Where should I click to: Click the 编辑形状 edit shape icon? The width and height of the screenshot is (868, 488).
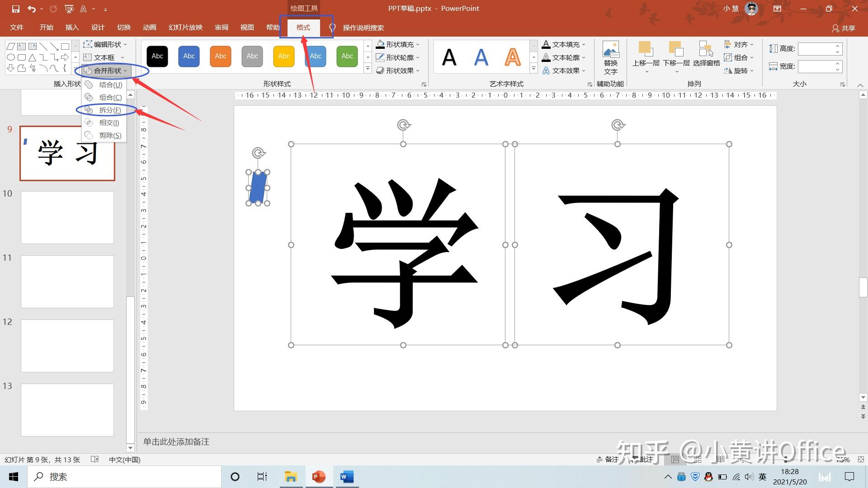(88, 44)
